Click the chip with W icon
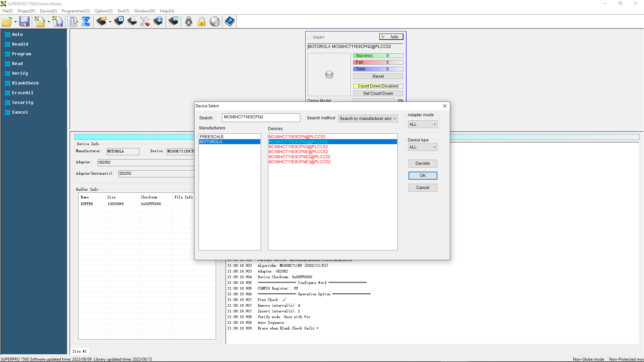Image resolution: width=644 pixels, height=362 pixels. [x=119, y=22]
